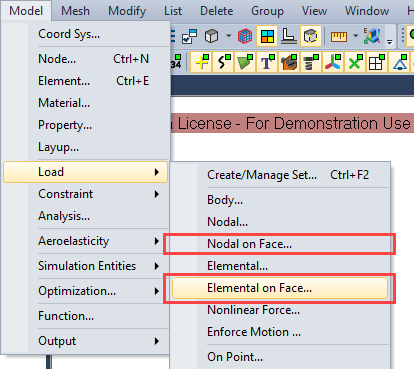
Task: Expand the Aeroelasticity submenu
Action: [x=86, y=241]
